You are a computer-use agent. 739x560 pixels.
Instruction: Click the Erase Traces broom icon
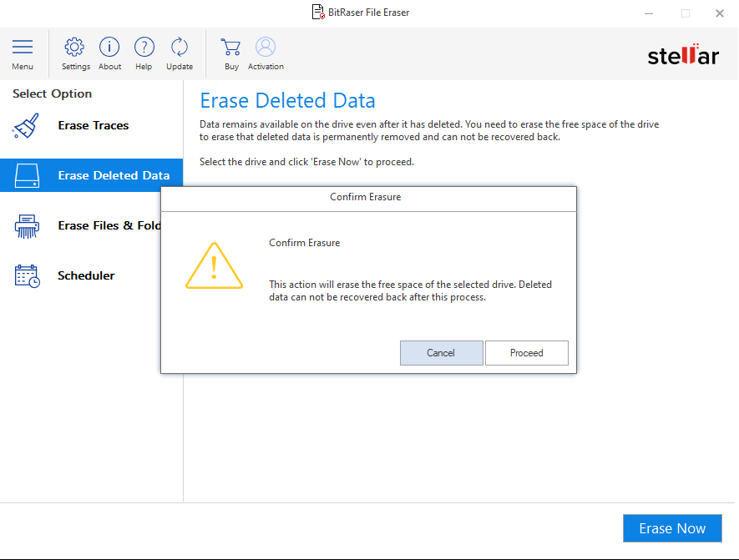point(27,126)
